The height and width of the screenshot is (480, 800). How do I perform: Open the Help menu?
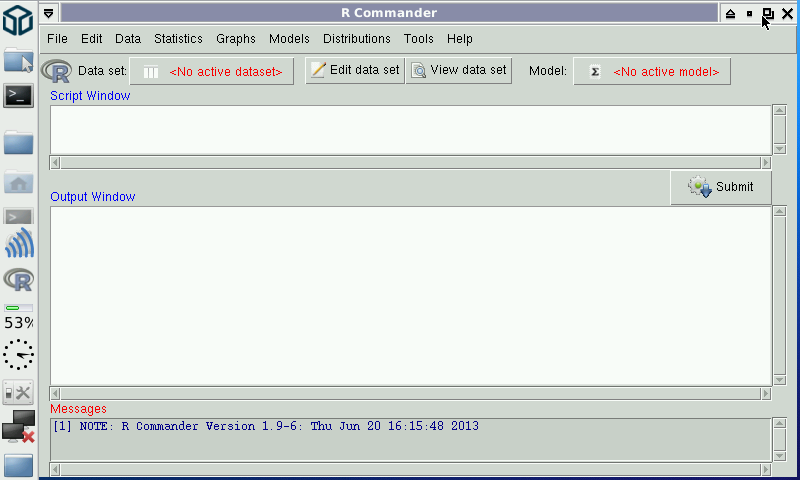click(460, 39)
